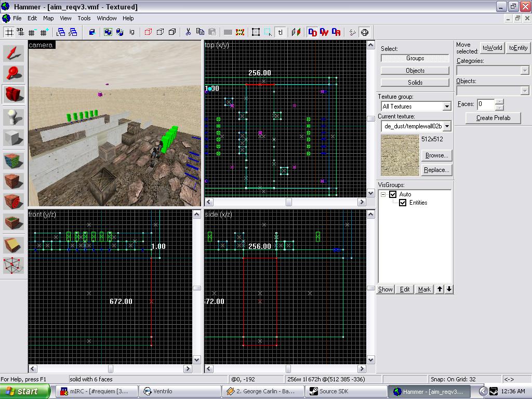This screenshot has height=399, width=532.
Task: Select the Magnify tool
Action: coord(14,74)
